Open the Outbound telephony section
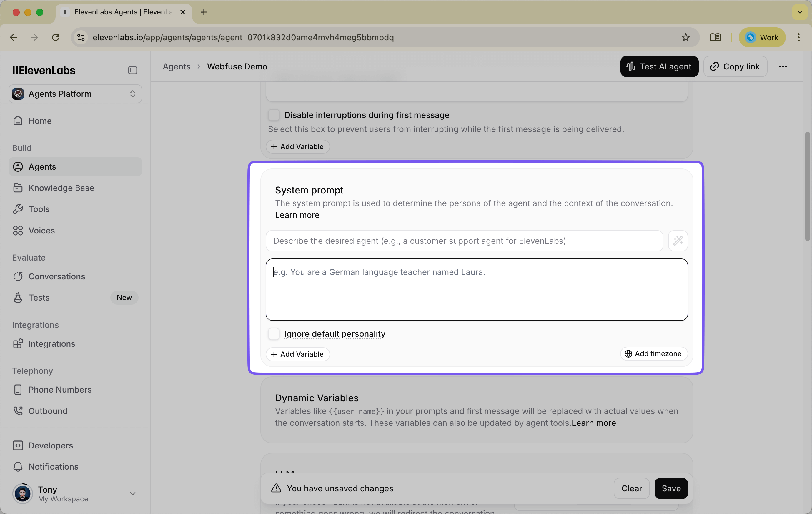 click(x=48, y=411)
